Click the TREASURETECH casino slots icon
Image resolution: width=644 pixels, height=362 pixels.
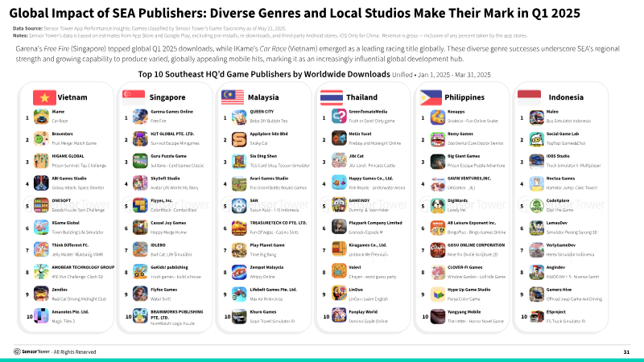(239, 228)
